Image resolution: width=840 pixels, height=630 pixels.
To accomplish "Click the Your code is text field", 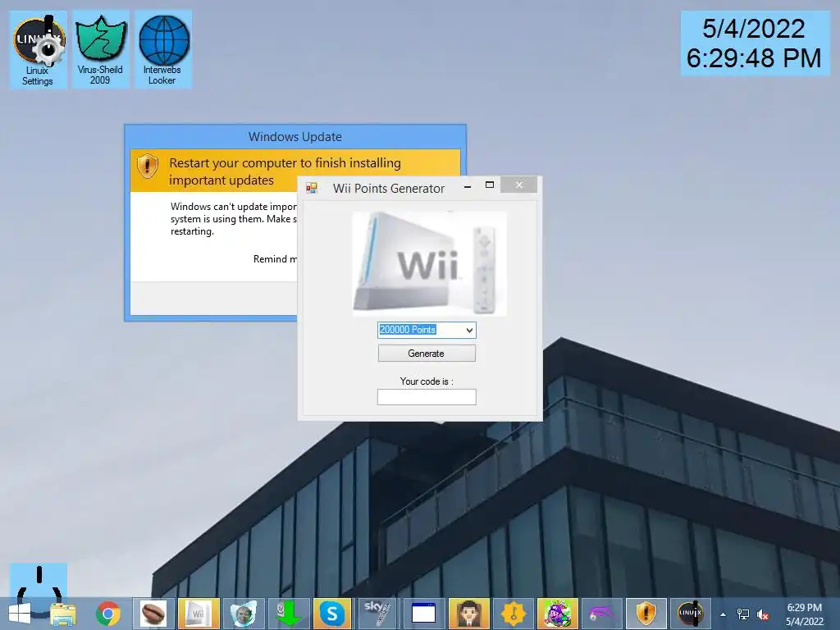I will (427, 397).
